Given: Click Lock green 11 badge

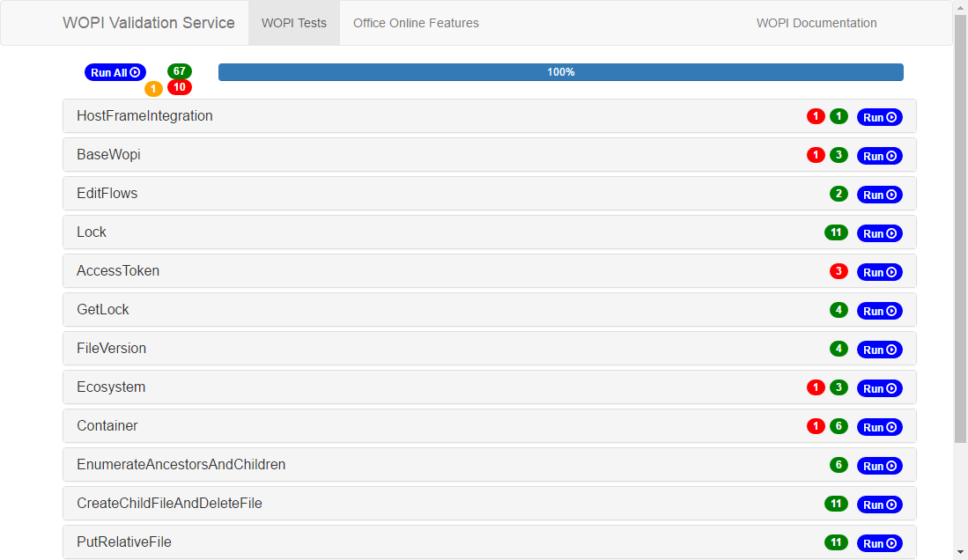Looking at the screenshot, I should pos(836,232).
